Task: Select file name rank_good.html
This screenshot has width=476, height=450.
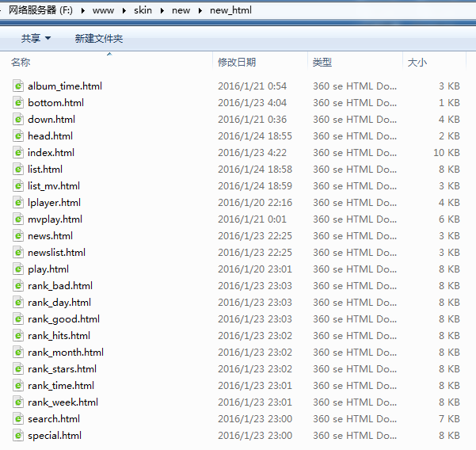Action: [63, 319]
